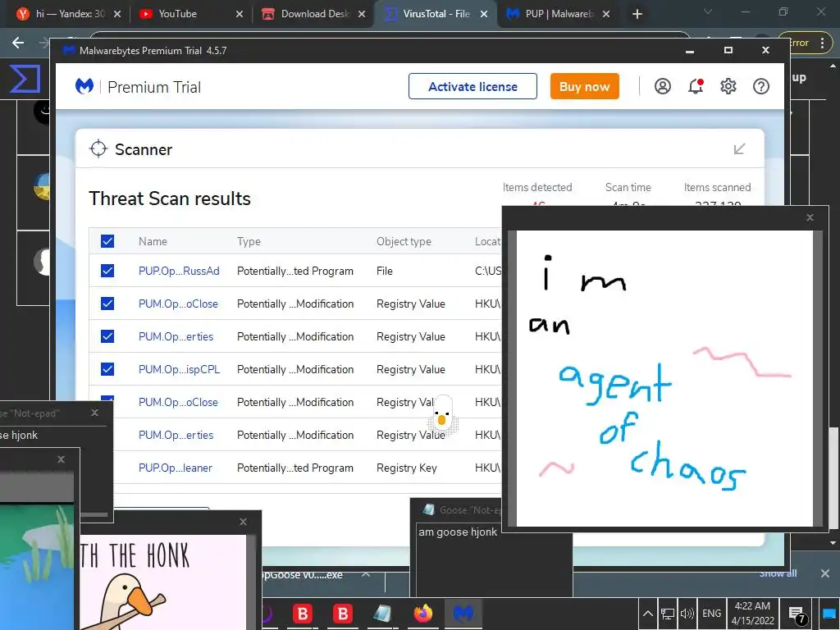Viewport: 840px width, 630px height.
Task: Select the VirusTotal - File tab
Action: (x=436, y=14)
